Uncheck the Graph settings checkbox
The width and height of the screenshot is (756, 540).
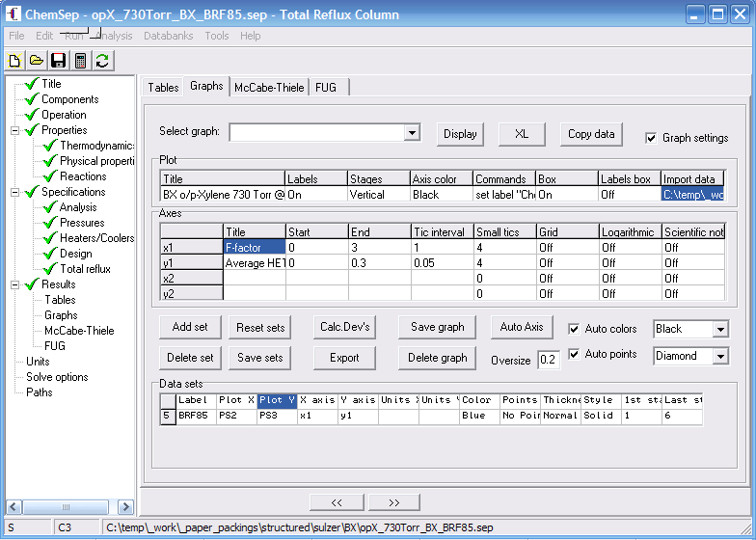point(652,138)
